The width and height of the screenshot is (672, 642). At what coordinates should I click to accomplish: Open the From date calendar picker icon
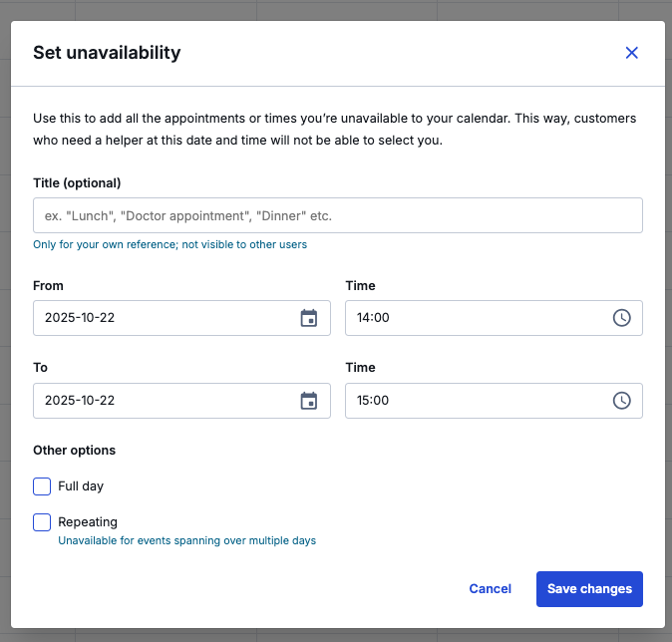(308, 318)
